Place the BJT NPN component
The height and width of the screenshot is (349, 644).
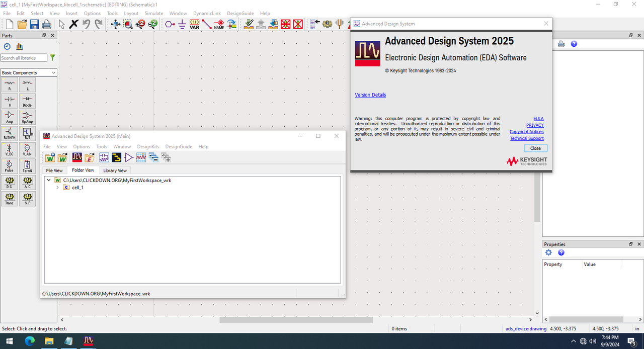tap(10, 134)
